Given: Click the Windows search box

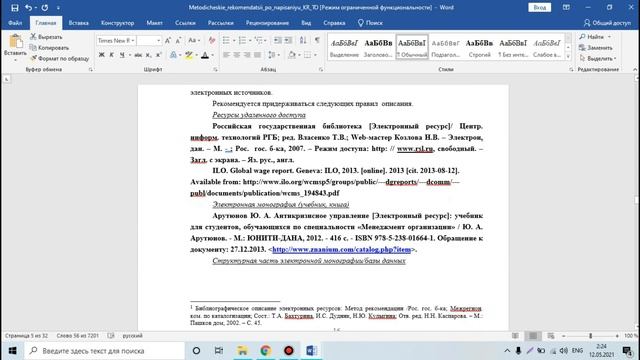Looking at the screenshot, I should pos(104,351).
